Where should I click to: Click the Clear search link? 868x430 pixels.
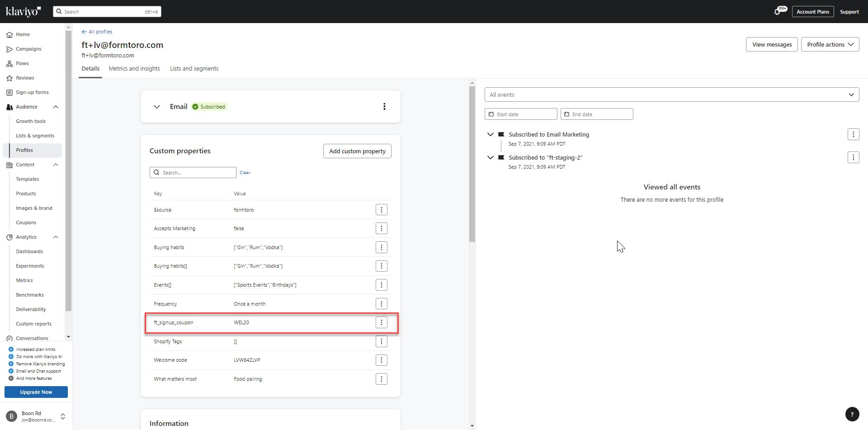click(245, 173)
